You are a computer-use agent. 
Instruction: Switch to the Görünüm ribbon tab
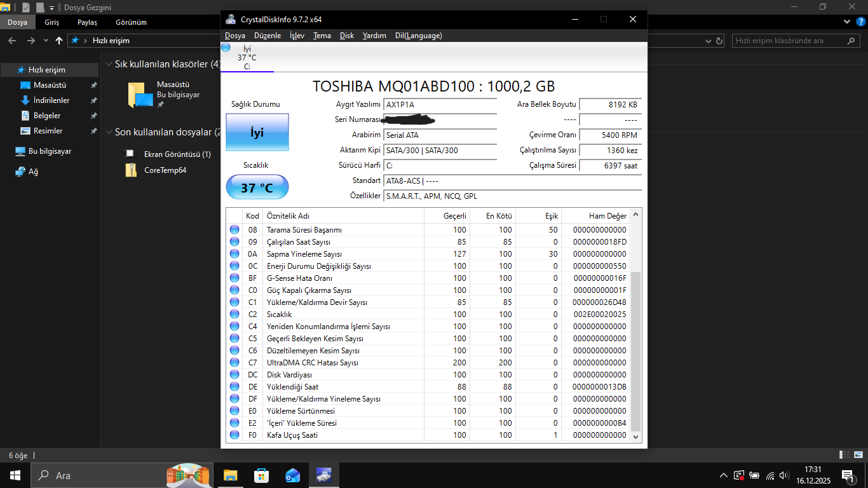pyautogui.click(x=131, y=22)
